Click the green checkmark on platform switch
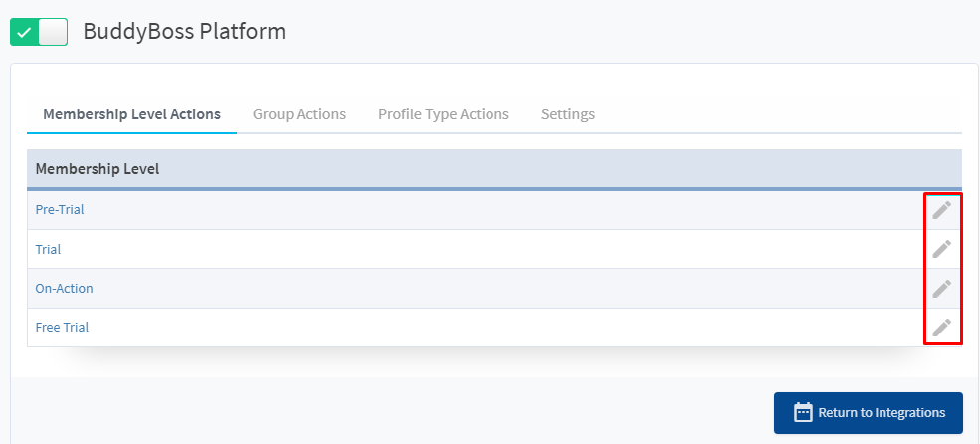 [24, 32]
